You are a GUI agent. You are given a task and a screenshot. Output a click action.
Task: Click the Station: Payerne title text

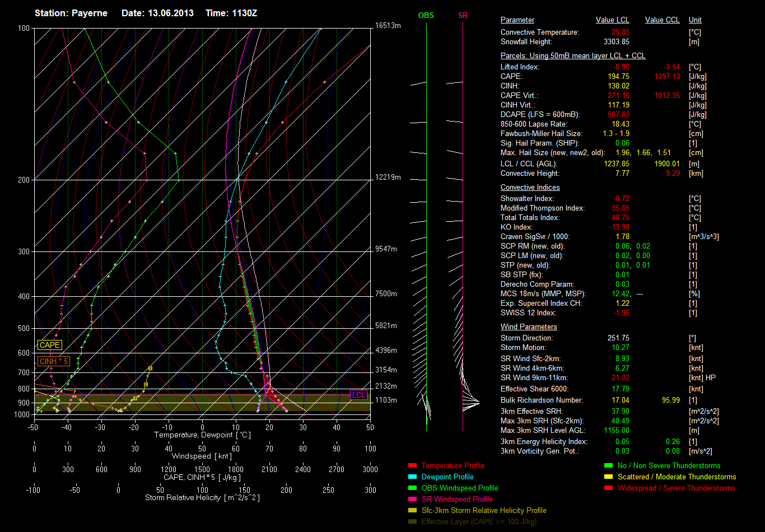[x=71, y=13]
